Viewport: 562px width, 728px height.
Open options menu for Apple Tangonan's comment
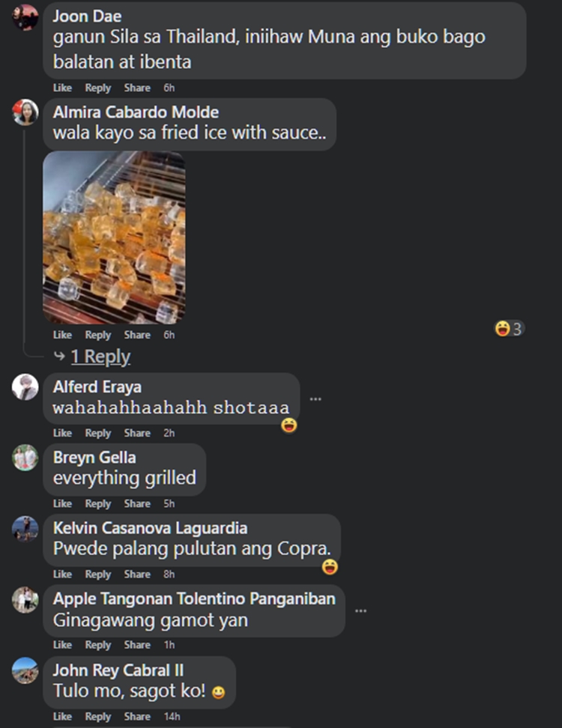[x=361, y=610]
